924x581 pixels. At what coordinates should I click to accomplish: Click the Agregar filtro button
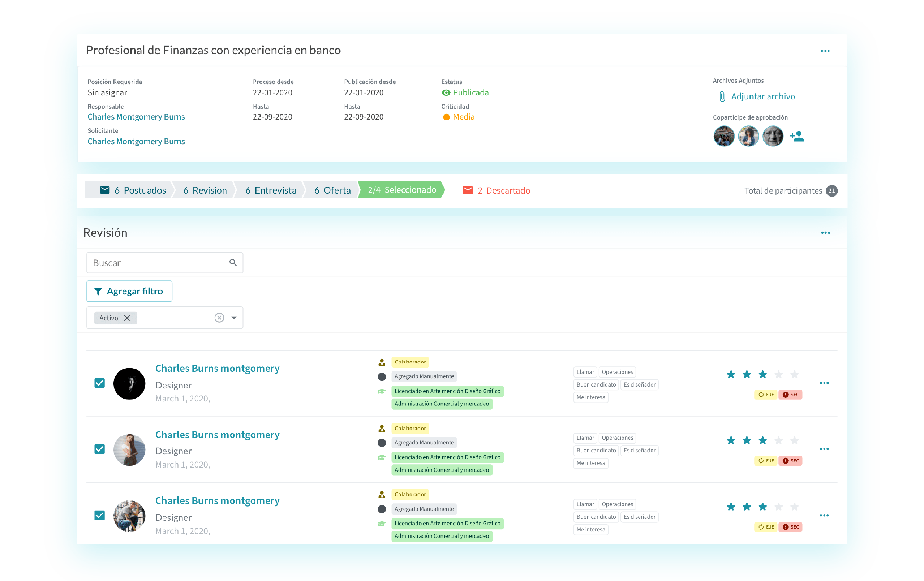(x=129, y=291)
